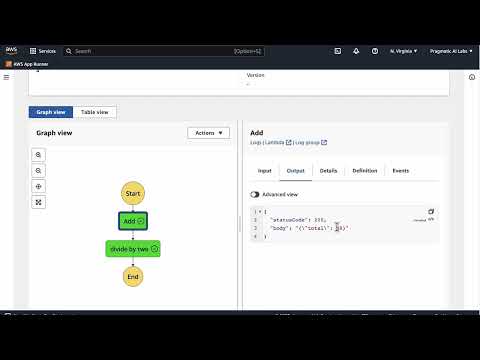Open the Services grid menu
The height and width of the screenshot is (360, 480).
tap(43, 51)
